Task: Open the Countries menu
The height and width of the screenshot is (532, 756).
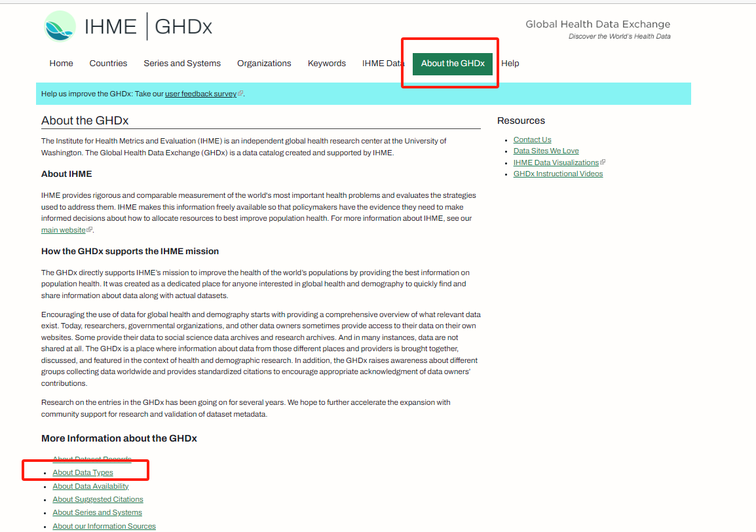Action: (x=109, y=64)
